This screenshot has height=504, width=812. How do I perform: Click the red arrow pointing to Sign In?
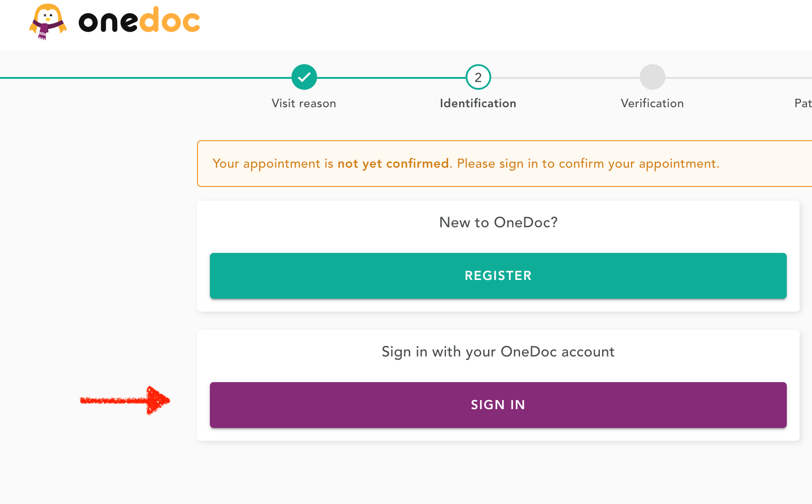[x=125, y=400]
